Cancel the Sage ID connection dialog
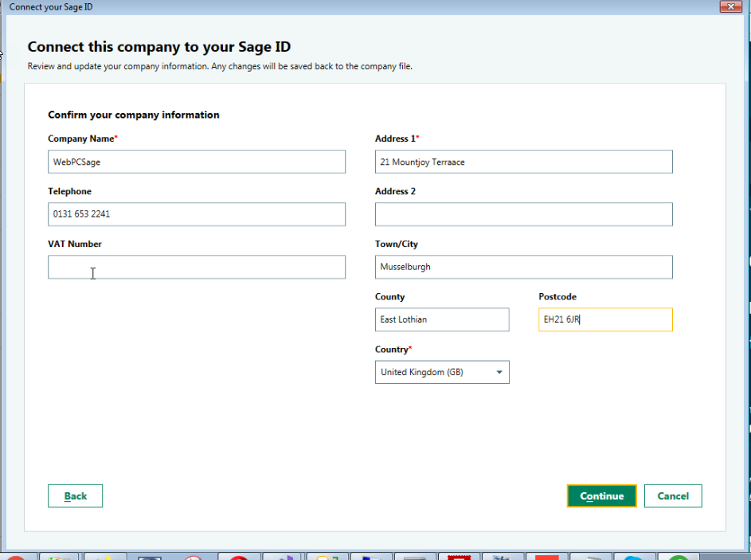The image size is (751, 560). 673,495
